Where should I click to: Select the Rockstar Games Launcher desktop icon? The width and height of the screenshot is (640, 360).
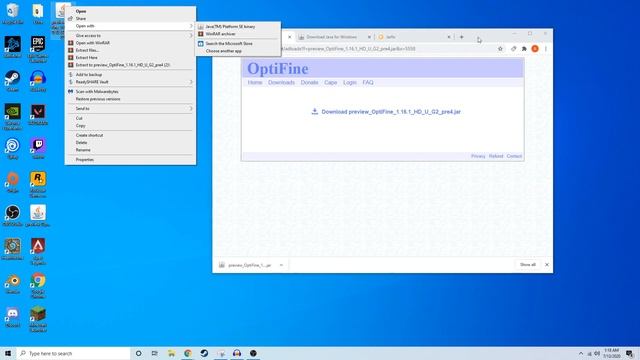[38, 184]
